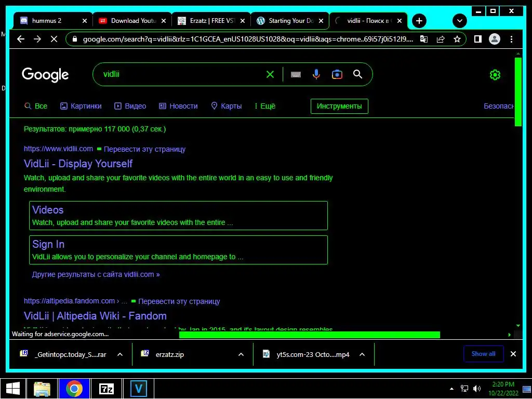The image size is (532, 399).
Task: Click Перевести эту страницу for altipedia result
Action: click(179, 301)
